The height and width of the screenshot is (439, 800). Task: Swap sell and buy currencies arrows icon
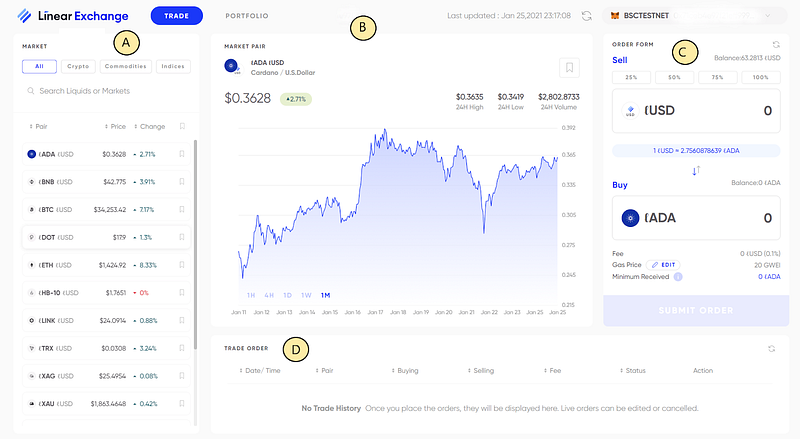pyautogui.click(x=696, y=170)
